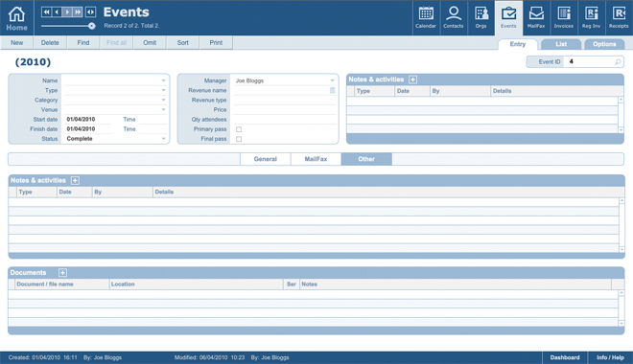Viewport: 633px width, 364px height.
Task: Click the Revenue name list icon
Action: [x=332, y=90]
